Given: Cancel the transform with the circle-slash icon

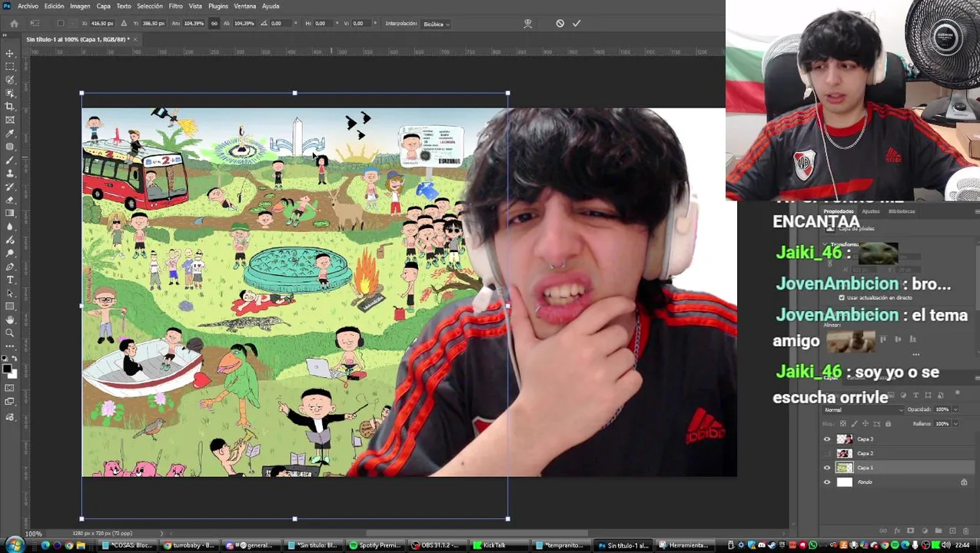Looking at the screenshot, I should (560, 24).
